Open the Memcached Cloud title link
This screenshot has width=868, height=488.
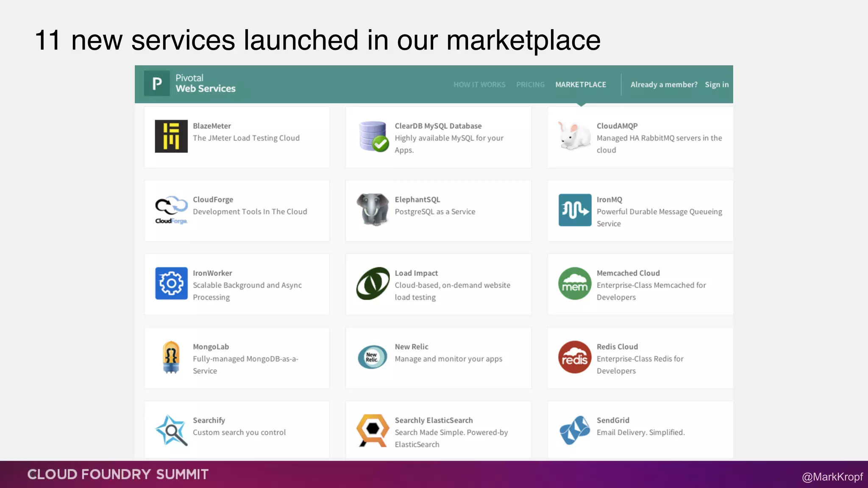click(x=628, y=273)
